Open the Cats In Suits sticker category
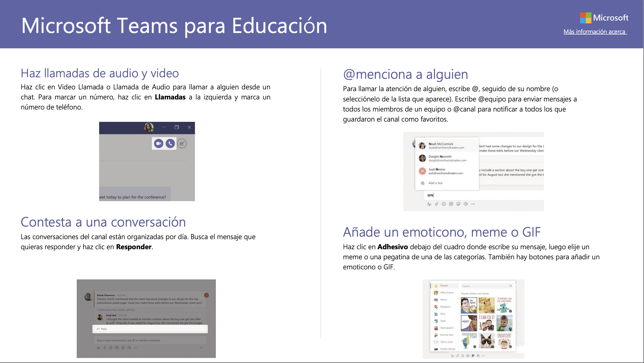This screenshot has width=644, height=363. click(446, 342)
